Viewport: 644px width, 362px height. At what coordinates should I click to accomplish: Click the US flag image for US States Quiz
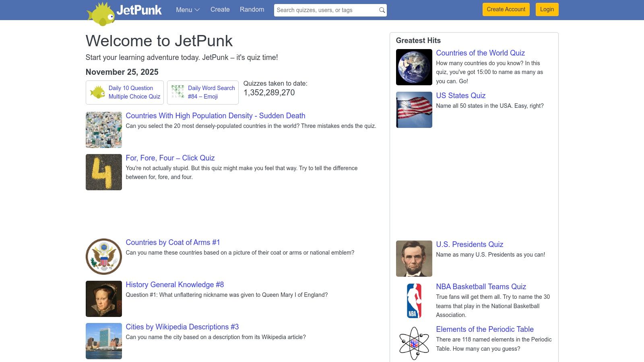tap(413, 109)
